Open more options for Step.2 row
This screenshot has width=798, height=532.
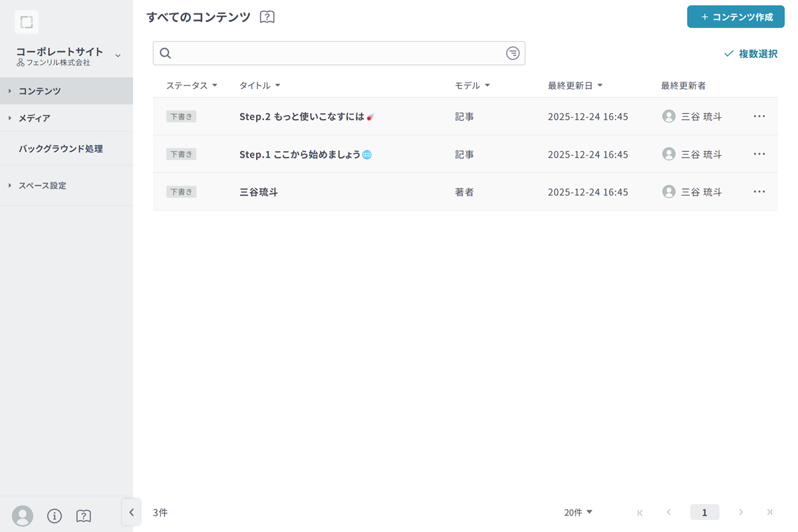point(759,116)
